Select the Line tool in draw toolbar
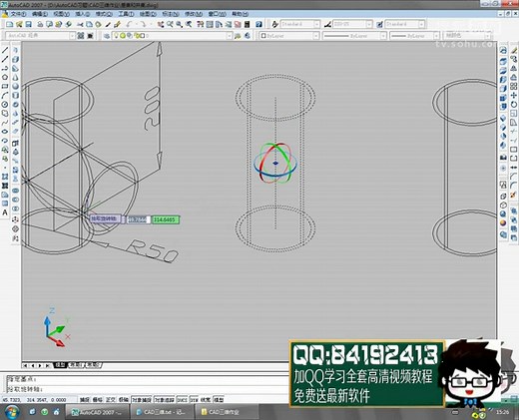The height and width of the screenshot is (420, 519). pyautogui.click(x=5, y=51)
